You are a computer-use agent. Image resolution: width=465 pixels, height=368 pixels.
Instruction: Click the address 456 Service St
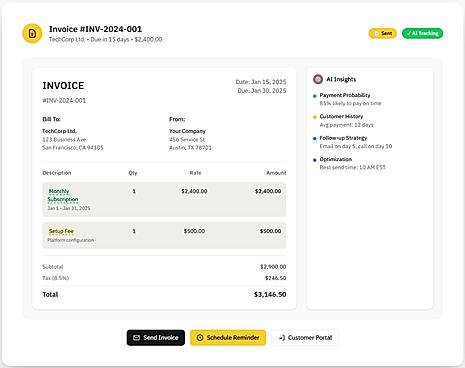tap(187, 139)
